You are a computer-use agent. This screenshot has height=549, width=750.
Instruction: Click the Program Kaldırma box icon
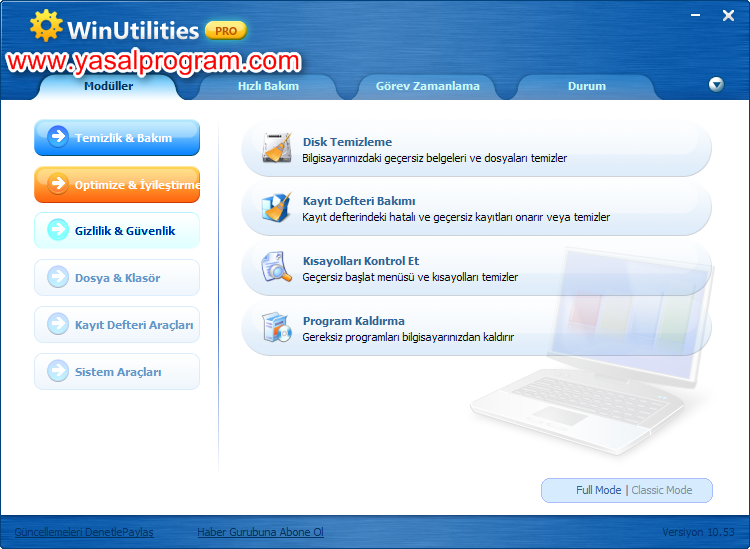[x=277, y=328]
